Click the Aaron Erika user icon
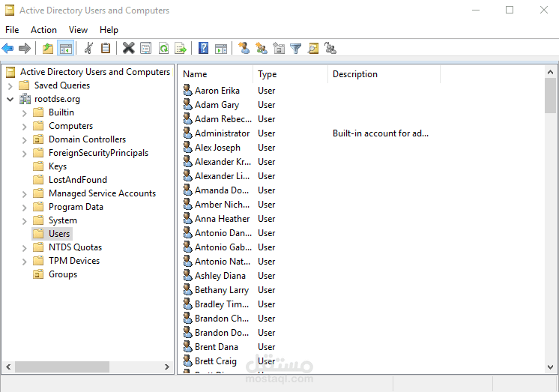This screenshot has height=392, width=559. click(x=187, y=90)
